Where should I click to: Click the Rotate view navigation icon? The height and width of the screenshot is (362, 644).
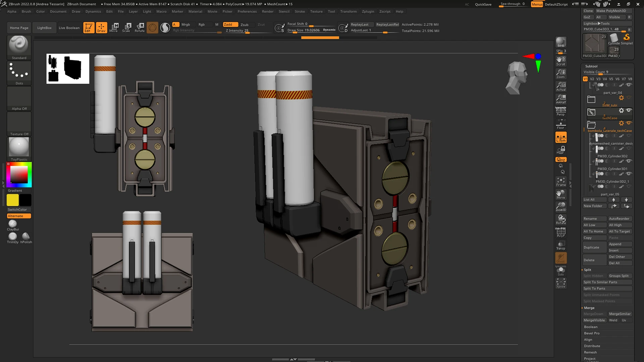point(561,220)
